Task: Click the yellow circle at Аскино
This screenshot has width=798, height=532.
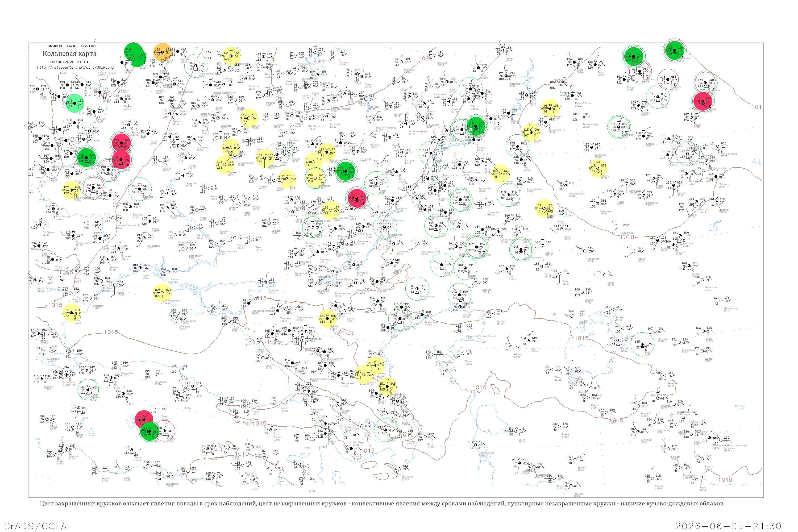Action: pos(531,132)
